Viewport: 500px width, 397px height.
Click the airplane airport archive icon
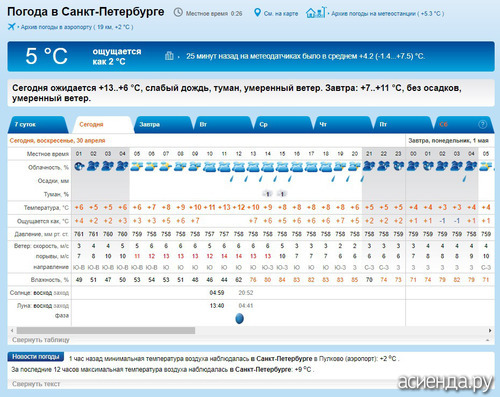(x=12, y=26)
